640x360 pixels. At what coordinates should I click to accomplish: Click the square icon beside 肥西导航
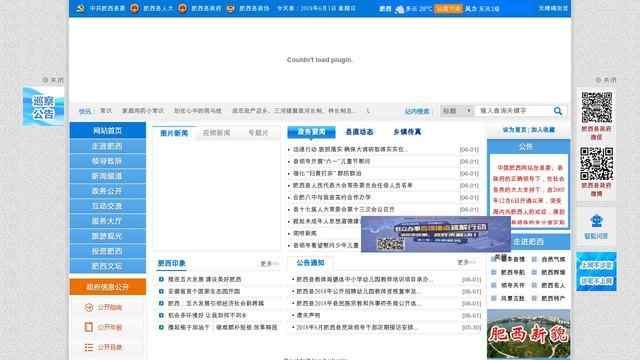[493, 272]
